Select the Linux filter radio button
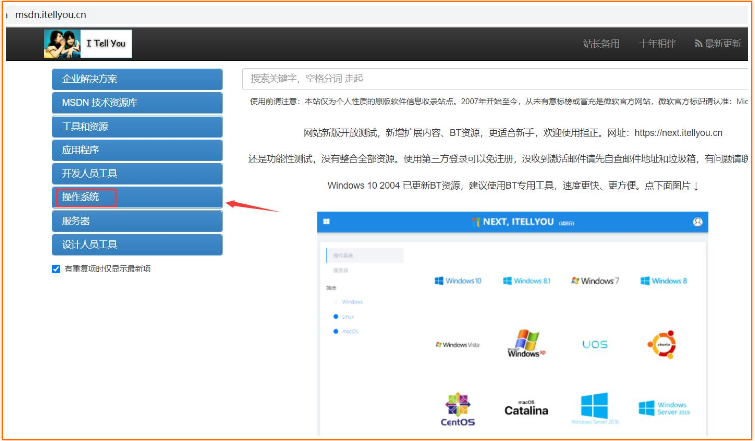755x441 pixels. coord(336,316)
